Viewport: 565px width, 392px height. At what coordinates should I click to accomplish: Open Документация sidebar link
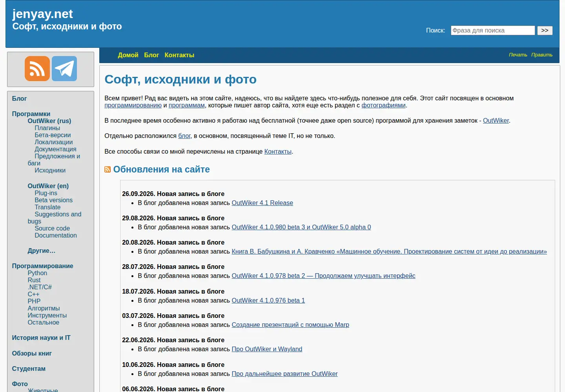pos(55,149)
